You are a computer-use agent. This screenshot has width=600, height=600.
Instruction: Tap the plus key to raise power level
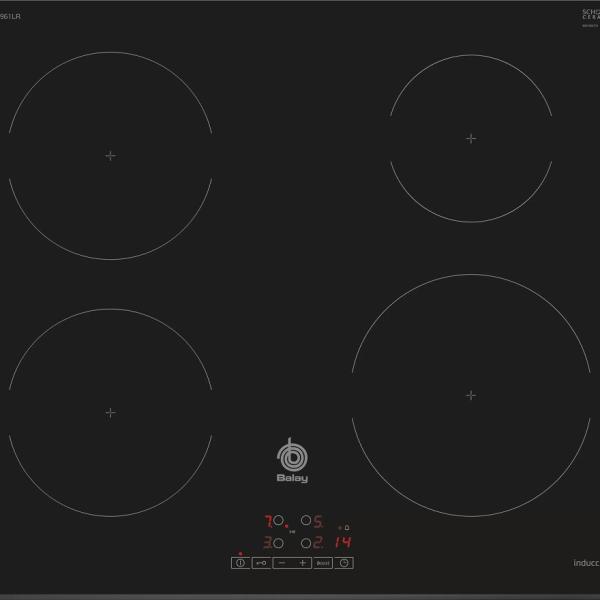(302, 563)
